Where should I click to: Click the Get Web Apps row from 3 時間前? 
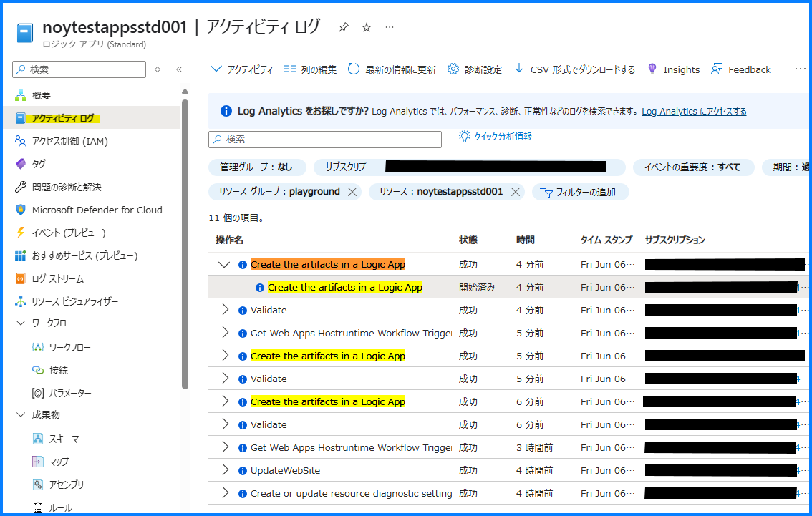tap(510, 447)
